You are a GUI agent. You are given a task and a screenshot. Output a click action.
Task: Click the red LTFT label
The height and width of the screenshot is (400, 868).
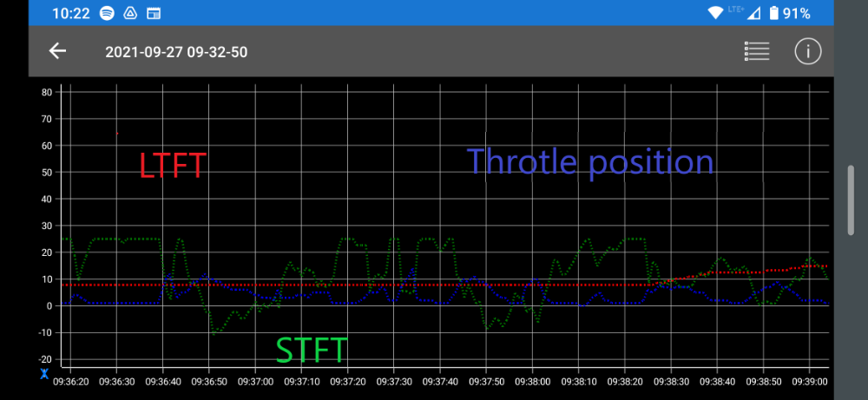click(x=172, y=165)
